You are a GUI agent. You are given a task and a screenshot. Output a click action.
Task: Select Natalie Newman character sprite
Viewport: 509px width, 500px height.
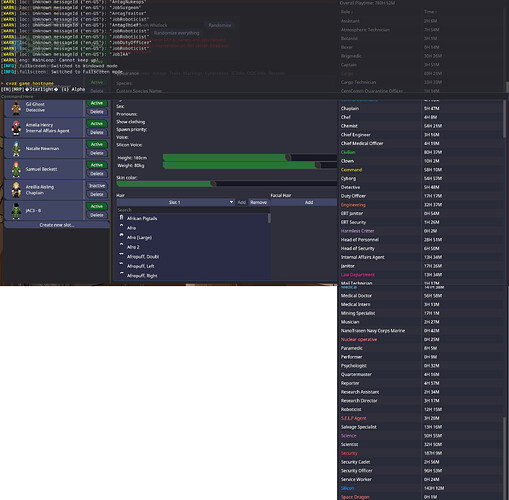16,149
